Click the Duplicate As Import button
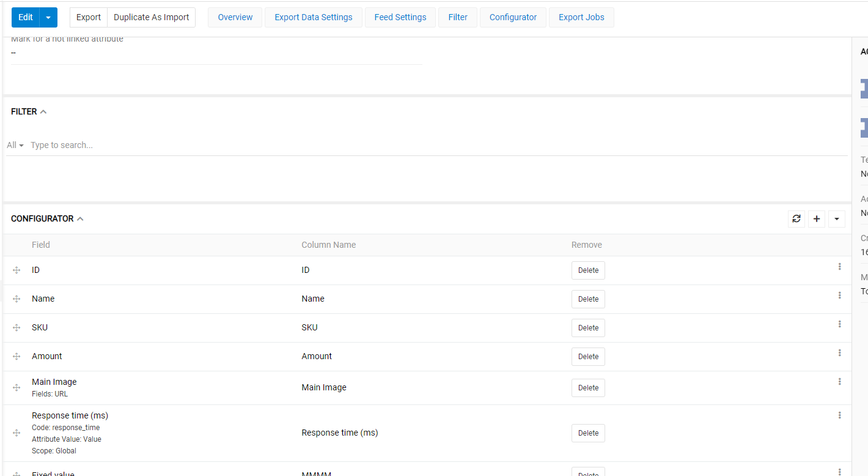This screenshot has height=476, width=868. 151,17
